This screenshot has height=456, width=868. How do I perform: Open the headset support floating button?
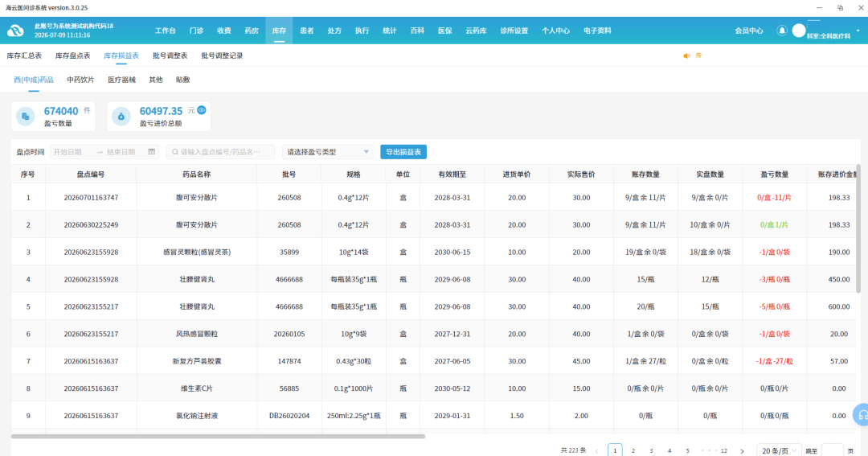[862, 414]
